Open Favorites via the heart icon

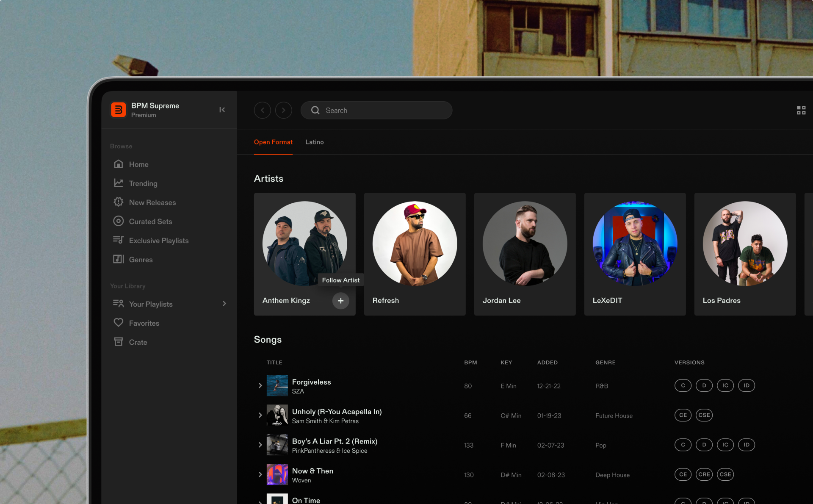pos(119,323)
